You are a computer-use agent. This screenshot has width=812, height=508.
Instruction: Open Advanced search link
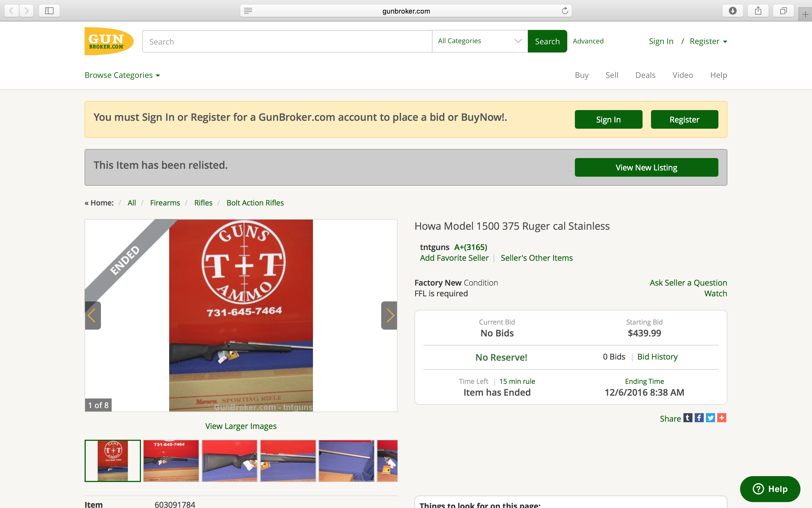(588, 41)
